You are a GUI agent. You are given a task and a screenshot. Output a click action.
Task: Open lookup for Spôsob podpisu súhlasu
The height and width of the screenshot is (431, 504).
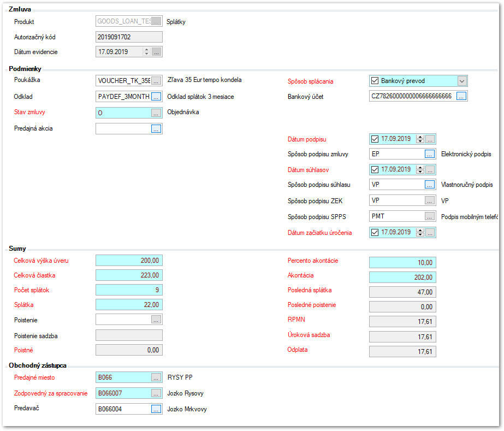point(430,185)
